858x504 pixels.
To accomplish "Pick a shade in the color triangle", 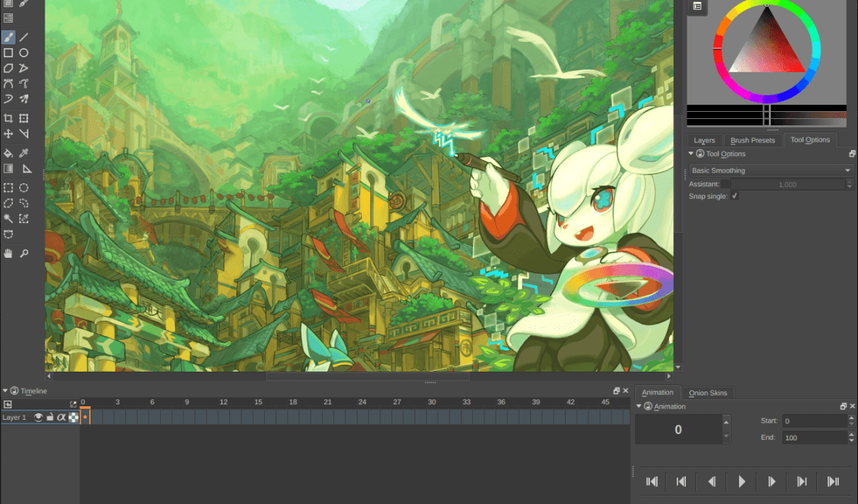I will coord(767,50).
